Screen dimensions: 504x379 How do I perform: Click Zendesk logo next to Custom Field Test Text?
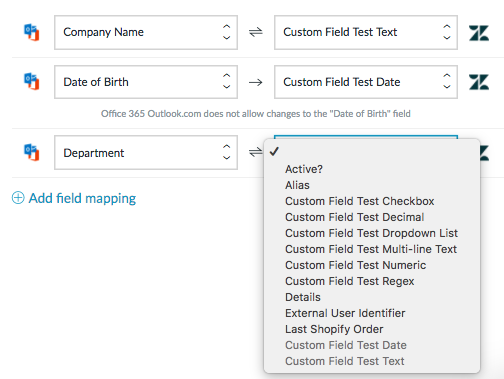point(479,33)
